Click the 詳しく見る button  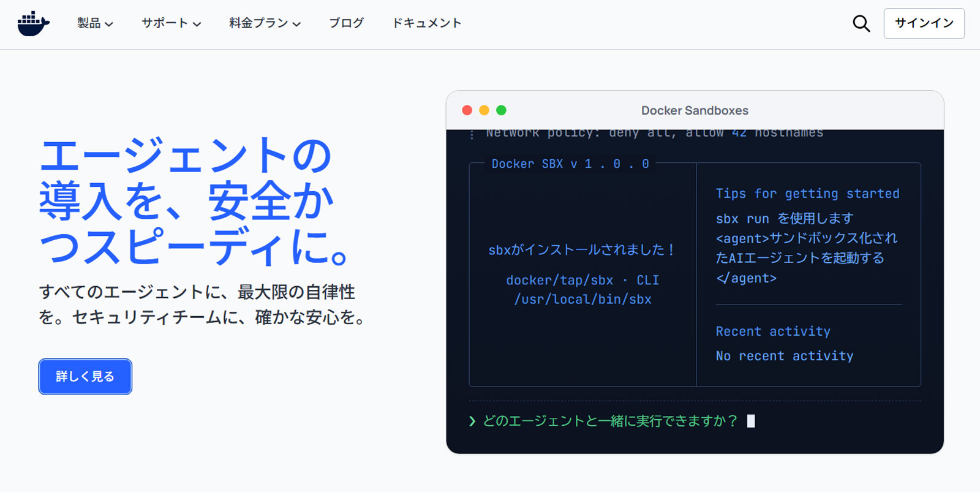(85, 376)
